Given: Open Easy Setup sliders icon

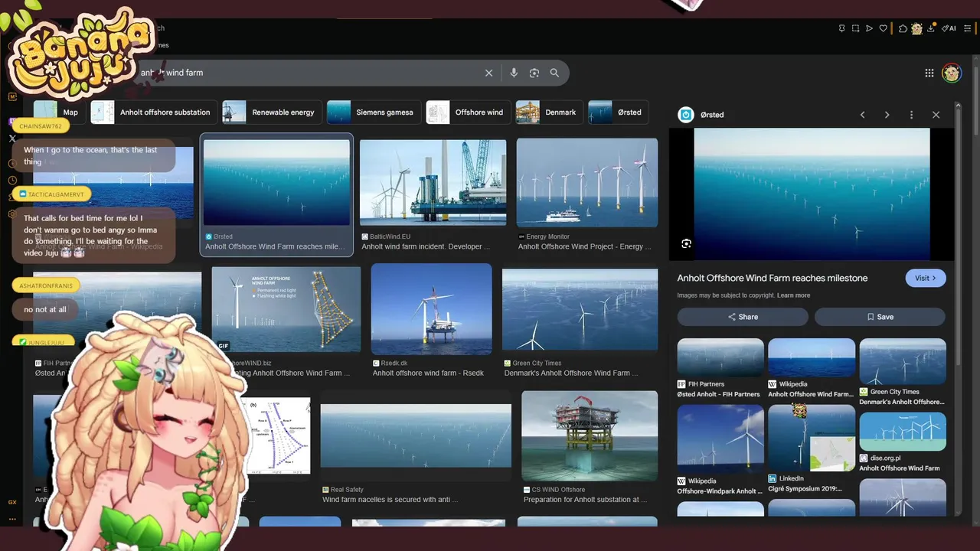Looking at the screenshot, I should point(967,28).
